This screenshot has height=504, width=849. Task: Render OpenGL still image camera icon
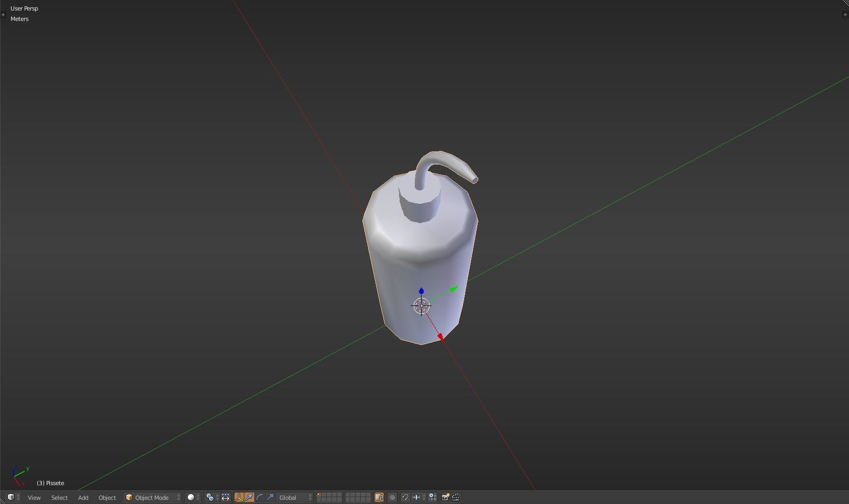coord(445,497)
